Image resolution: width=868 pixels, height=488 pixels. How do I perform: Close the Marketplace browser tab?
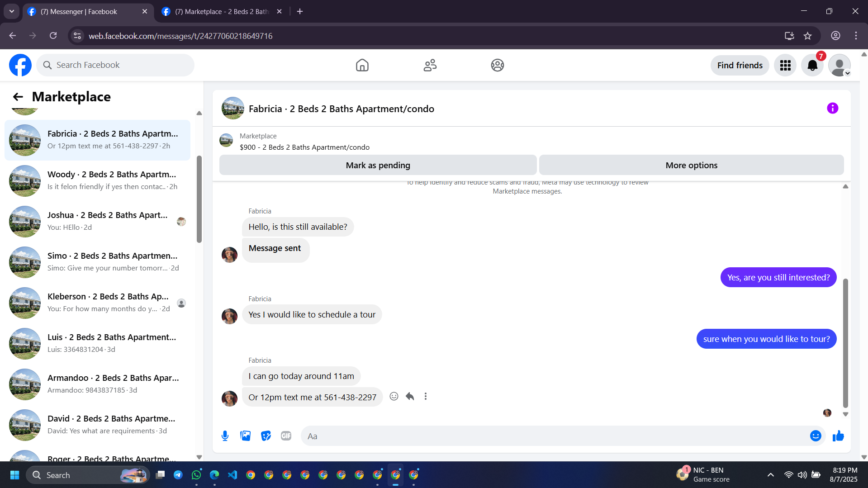tap(280, 11)
